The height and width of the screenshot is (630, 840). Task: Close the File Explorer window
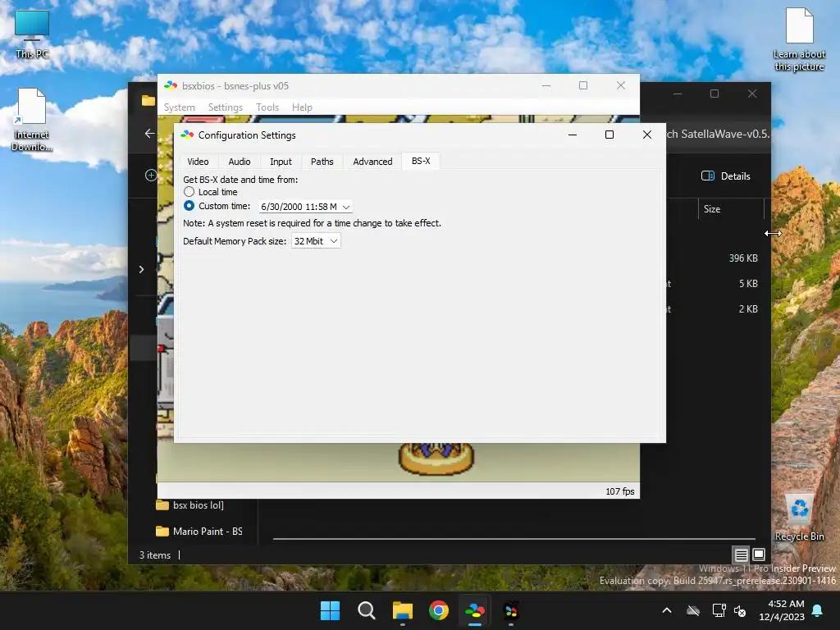point(752,94)
